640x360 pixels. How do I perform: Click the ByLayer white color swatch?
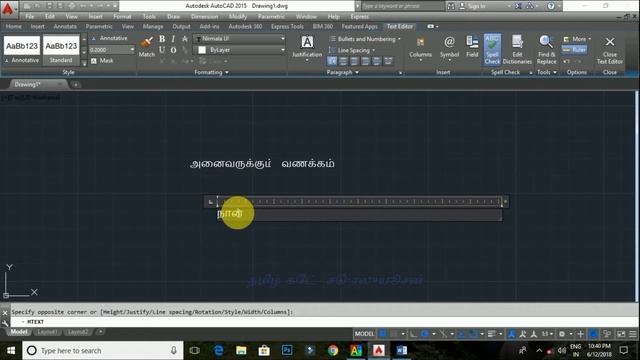coord(202,50)
